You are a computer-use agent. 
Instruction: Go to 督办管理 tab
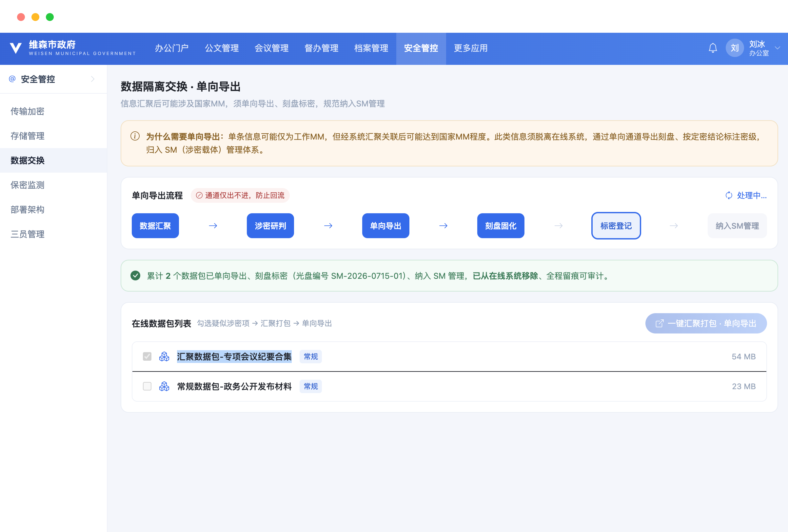tap(322, 48)
